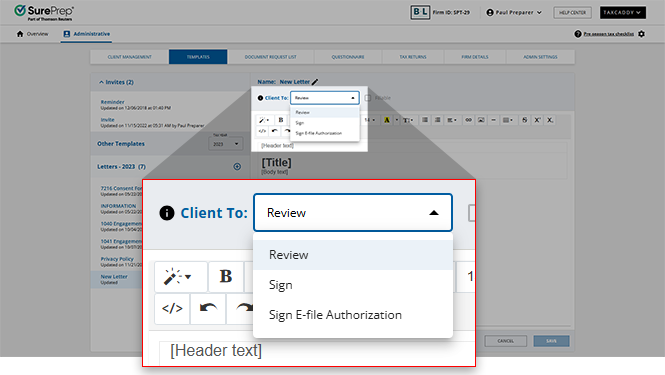Click the [Body text] placeholder
The image size is (665, 375).
click(x=274, y=172)
